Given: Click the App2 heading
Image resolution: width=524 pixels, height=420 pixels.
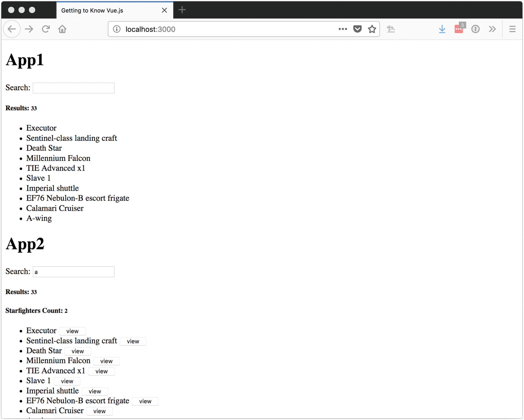Looking at the screenshot, I should [x=25, y=244].
